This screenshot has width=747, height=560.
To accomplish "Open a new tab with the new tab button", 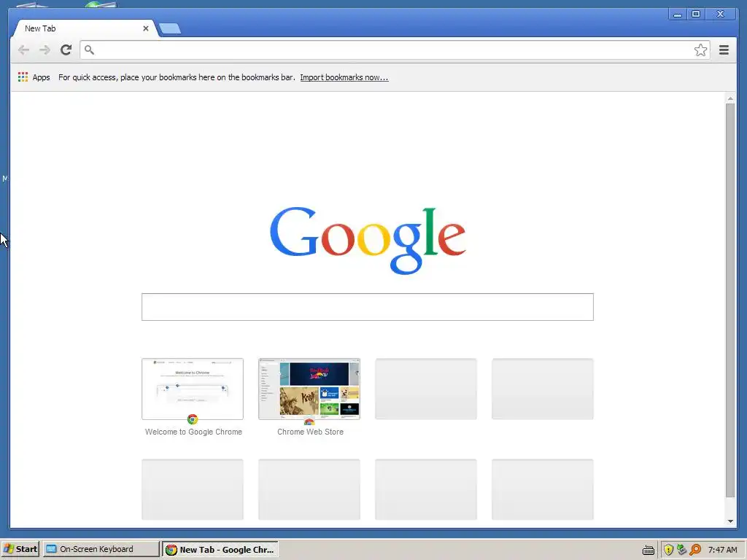I will click(170, 28).
